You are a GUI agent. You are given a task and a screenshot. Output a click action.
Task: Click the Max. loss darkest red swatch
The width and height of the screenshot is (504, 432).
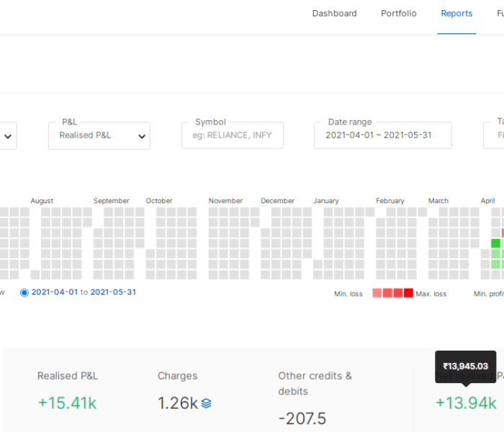coord(408,293)
